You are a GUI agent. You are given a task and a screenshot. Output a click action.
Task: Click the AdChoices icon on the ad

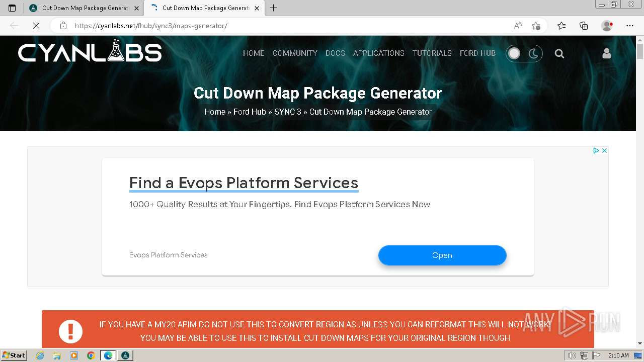[596, 150]
